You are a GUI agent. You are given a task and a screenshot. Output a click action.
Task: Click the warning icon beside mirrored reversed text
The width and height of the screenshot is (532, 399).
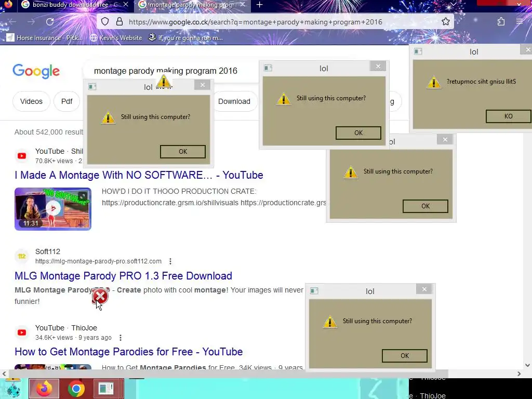tap(434, 83)
